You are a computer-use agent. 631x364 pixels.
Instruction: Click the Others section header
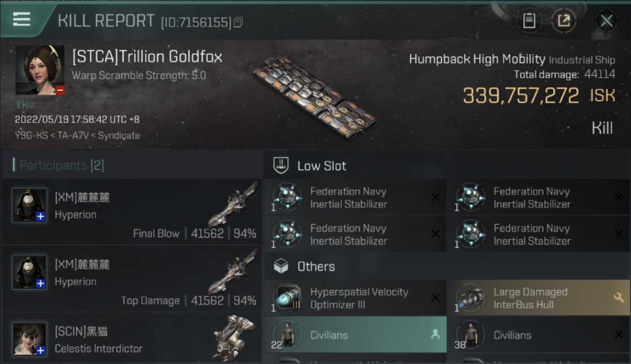tap(316, 266)
